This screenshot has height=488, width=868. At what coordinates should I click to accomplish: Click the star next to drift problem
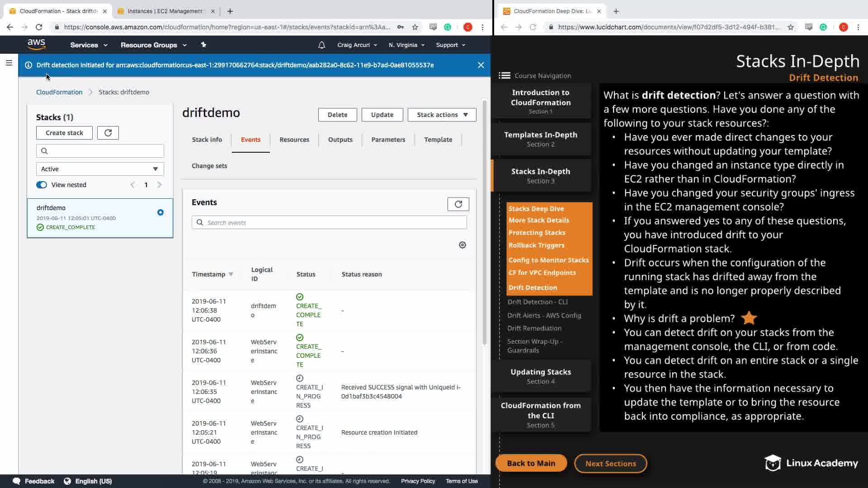749,318
